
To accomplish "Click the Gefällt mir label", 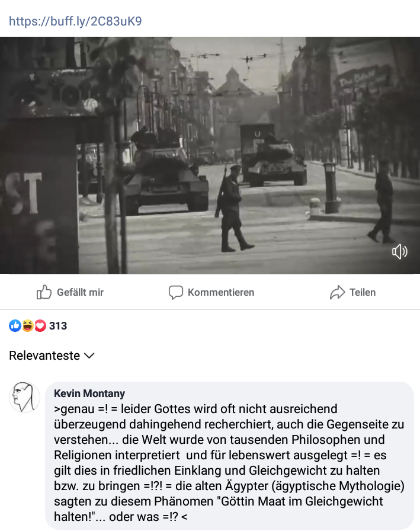I will click(80, 292).
